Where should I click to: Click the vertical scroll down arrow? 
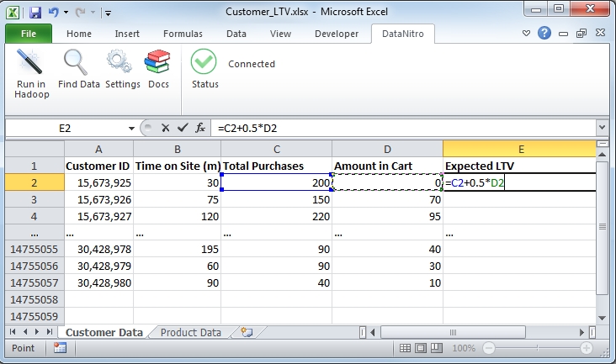coord(602,318)
